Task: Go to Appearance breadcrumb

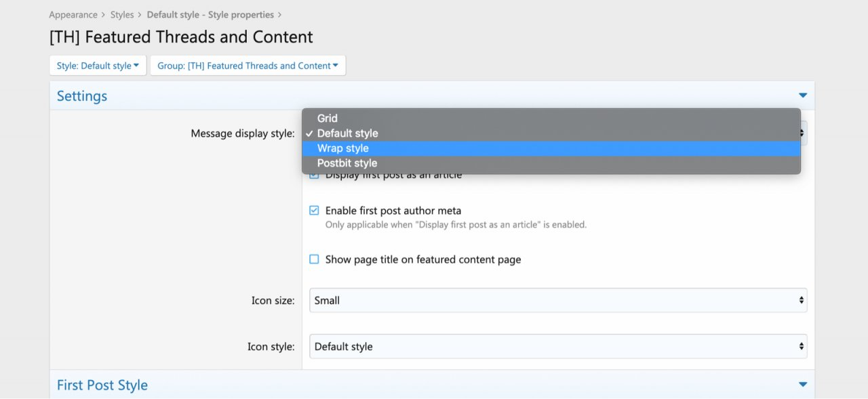Action: pyautogui.click(x=73, y=15)
